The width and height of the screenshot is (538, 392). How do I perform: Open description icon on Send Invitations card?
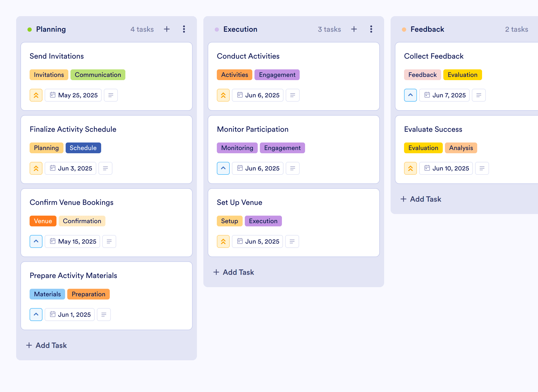click(x=111, y=95)
